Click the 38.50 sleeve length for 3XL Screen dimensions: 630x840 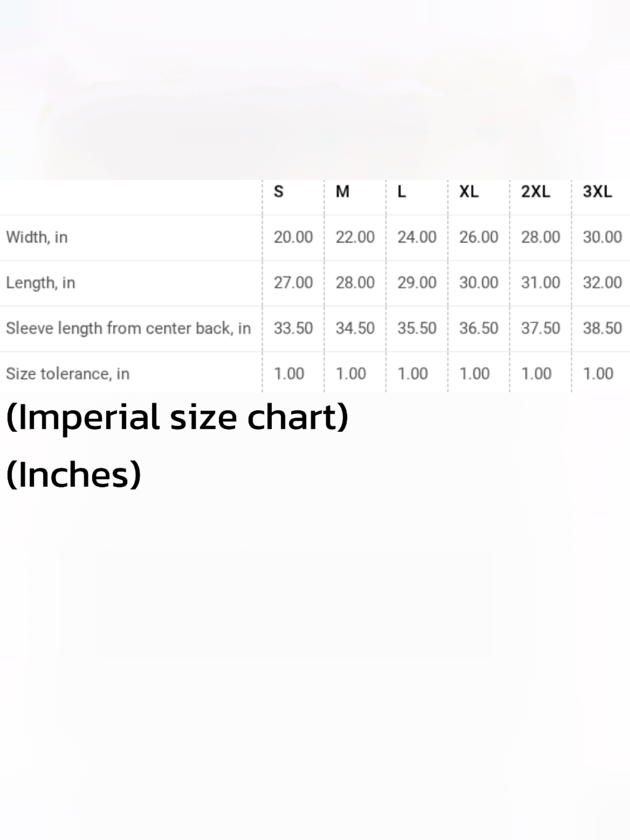point(602,329)
